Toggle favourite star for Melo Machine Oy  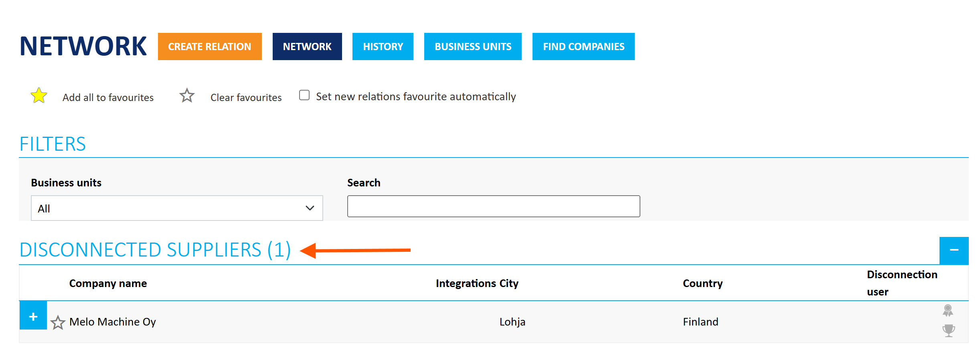click(58, 322)
